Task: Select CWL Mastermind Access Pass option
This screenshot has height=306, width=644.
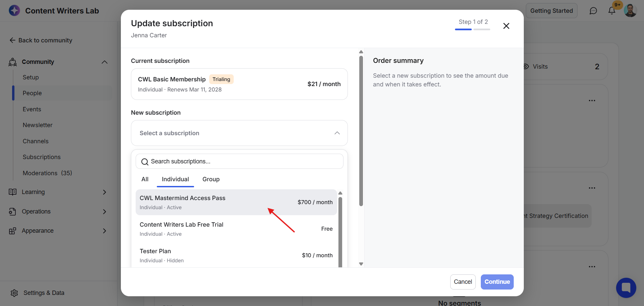Action: click(x=236, y=202)
